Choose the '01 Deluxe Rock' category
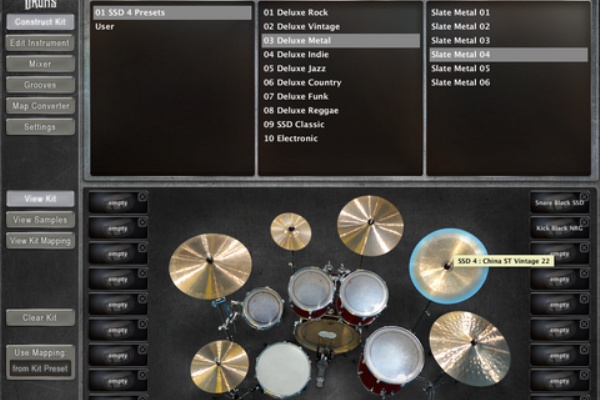This screenshot has height=400, width=600. coord(341,13)
